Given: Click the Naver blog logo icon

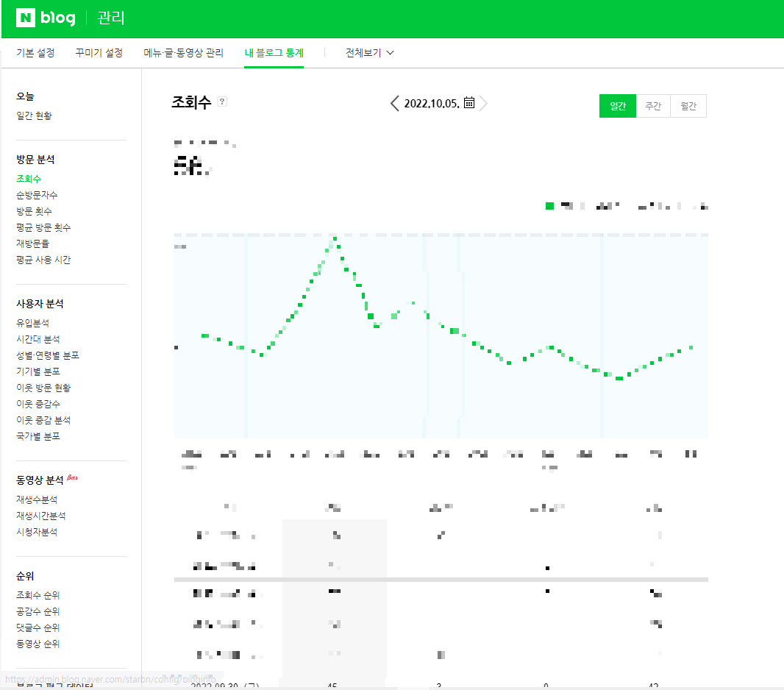Looking at the screenshot, I should pyautogui.click(x=26, y=18).
